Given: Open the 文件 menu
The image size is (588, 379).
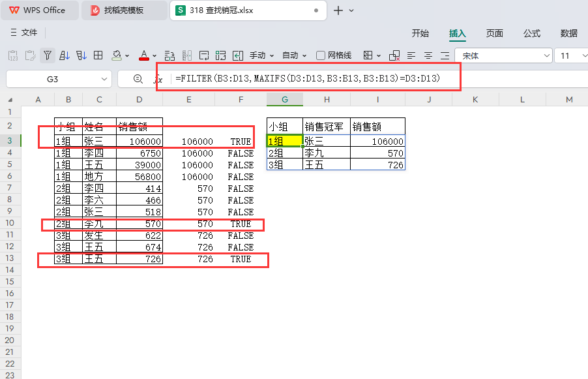Looking at the screenshot, I should (24, 33).
